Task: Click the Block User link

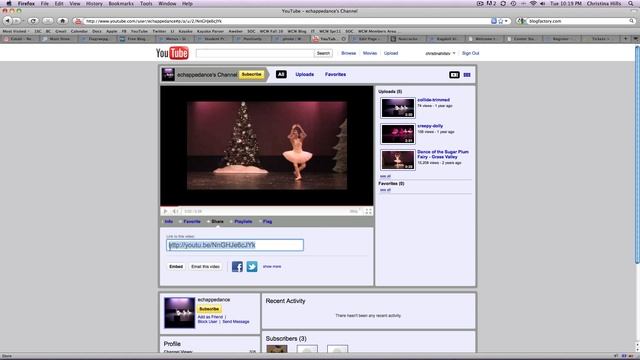Action: (207, 322)
